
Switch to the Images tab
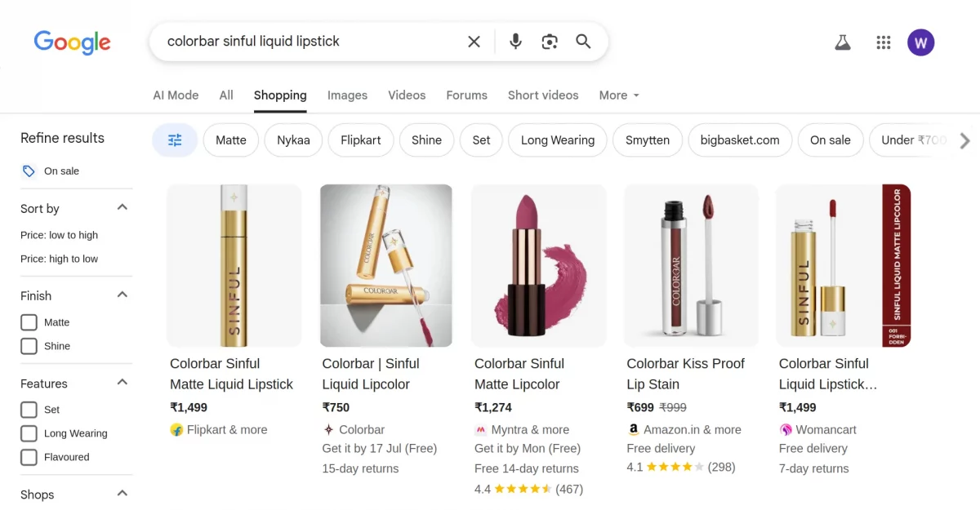click(347, 95)
